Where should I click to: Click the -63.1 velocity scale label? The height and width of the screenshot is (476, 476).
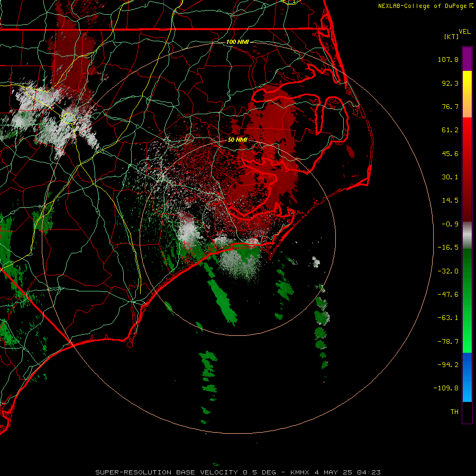(x=448, y=318)
